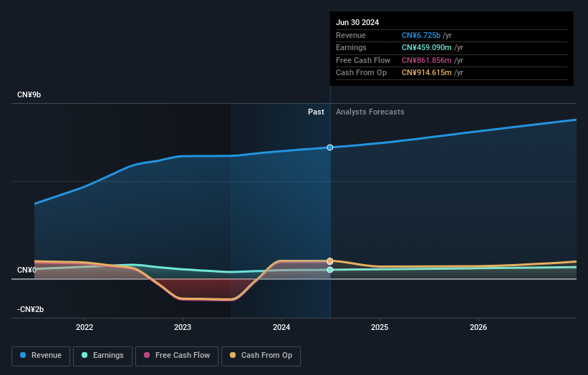
Task: Click the Free Cash Flow label in tooltip
Action: click(x=363, y=60)
